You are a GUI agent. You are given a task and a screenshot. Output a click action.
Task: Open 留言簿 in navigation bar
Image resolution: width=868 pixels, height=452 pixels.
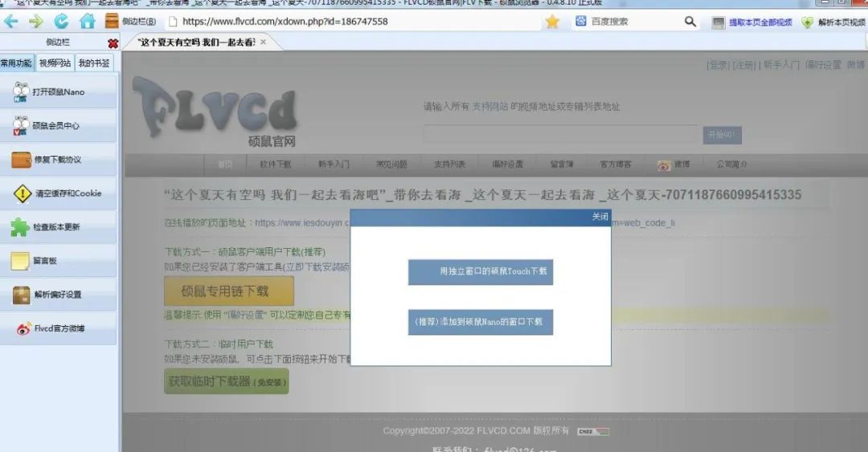[x=561, y=165]
